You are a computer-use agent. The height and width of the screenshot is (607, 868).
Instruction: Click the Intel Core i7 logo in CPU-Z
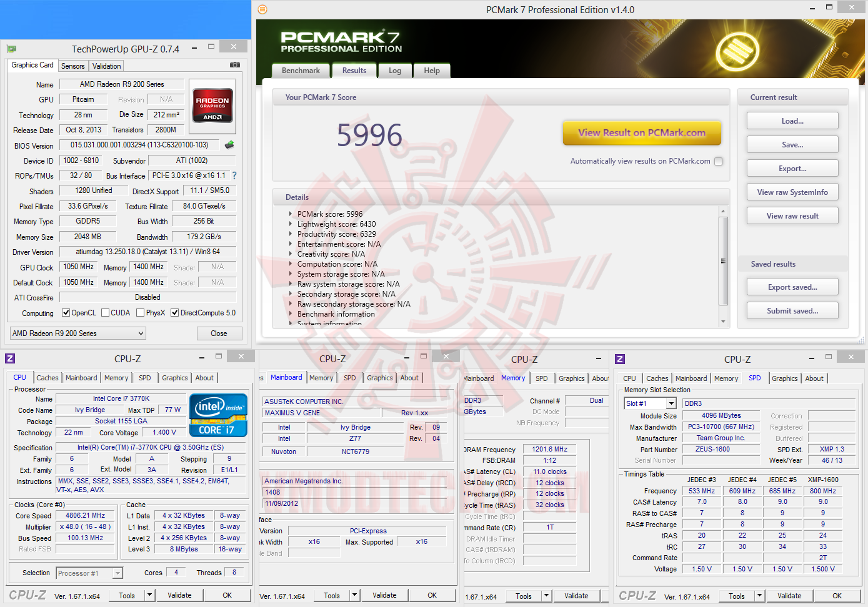point(218,415)
